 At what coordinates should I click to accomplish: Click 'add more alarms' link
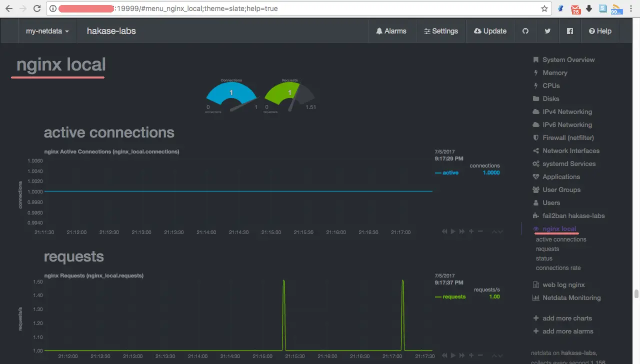pyautogui.click(x=563, y=331)
